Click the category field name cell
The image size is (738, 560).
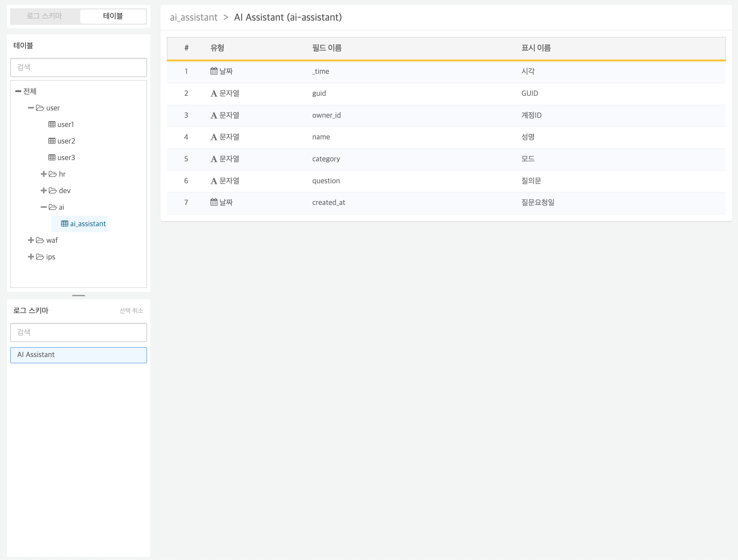(326, 159)
